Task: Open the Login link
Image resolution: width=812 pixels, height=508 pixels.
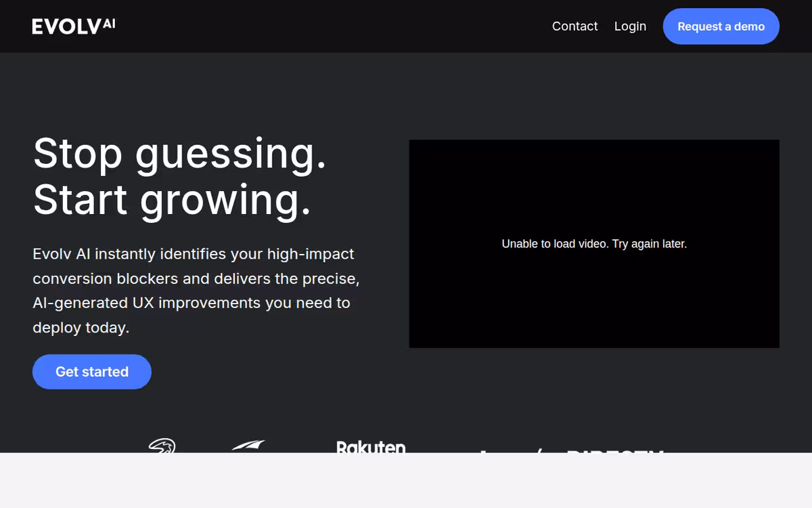Action: click(630, 26)
